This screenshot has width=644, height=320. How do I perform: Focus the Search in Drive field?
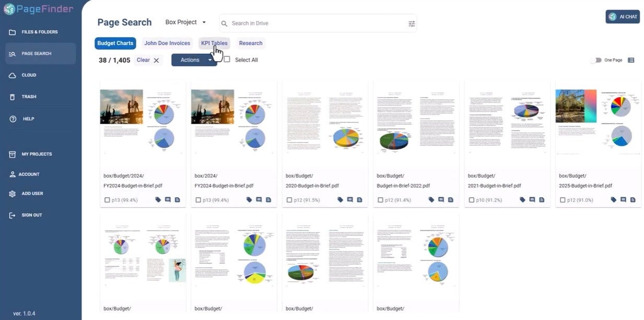coord(318,23)
